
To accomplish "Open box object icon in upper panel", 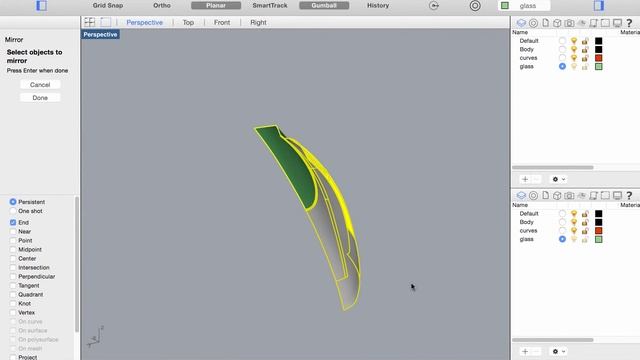I will (x=557, y=23).
